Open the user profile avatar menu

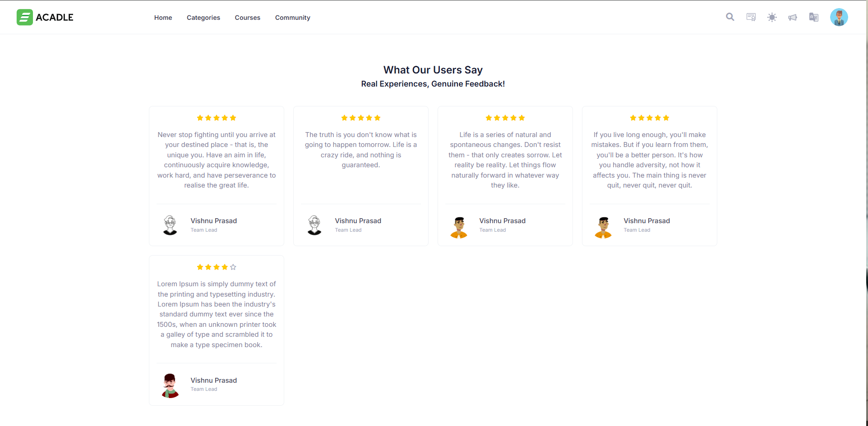point(839,17)
